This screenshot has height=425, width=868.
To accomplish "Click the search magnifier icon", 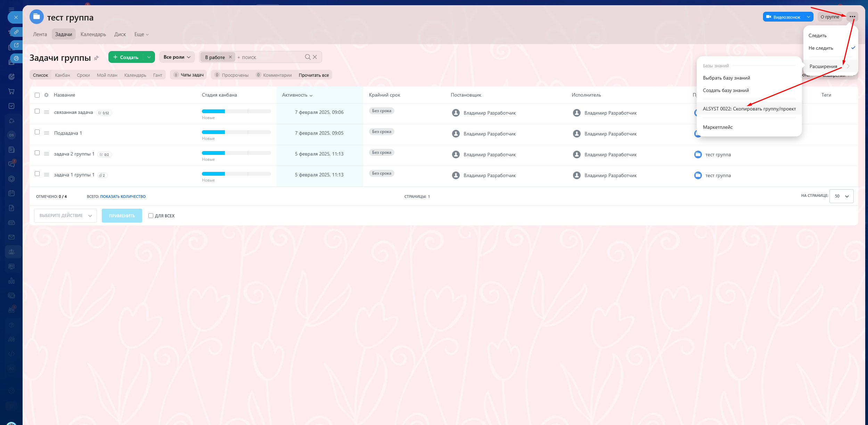I will pos(308,57).
